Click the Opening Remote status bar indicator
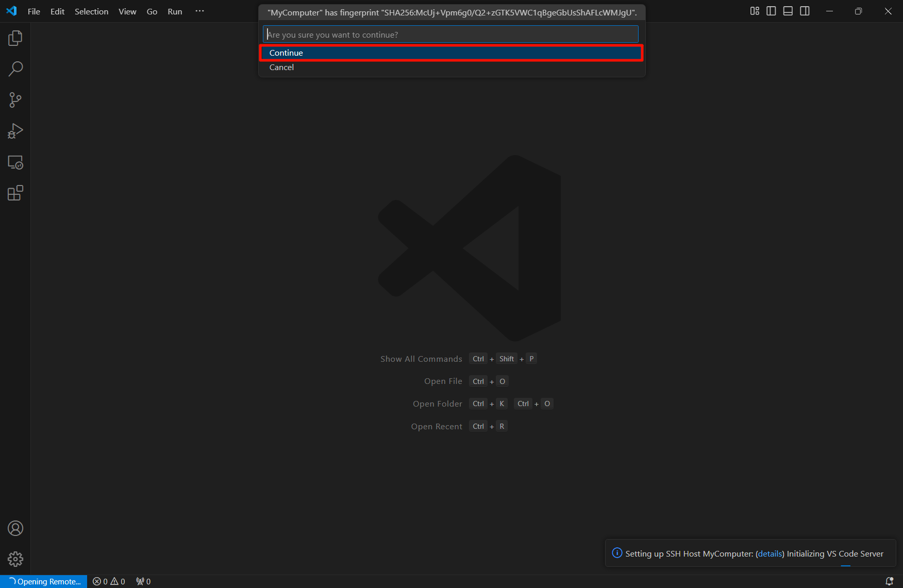903x588 pixels. tap(44, 581)
